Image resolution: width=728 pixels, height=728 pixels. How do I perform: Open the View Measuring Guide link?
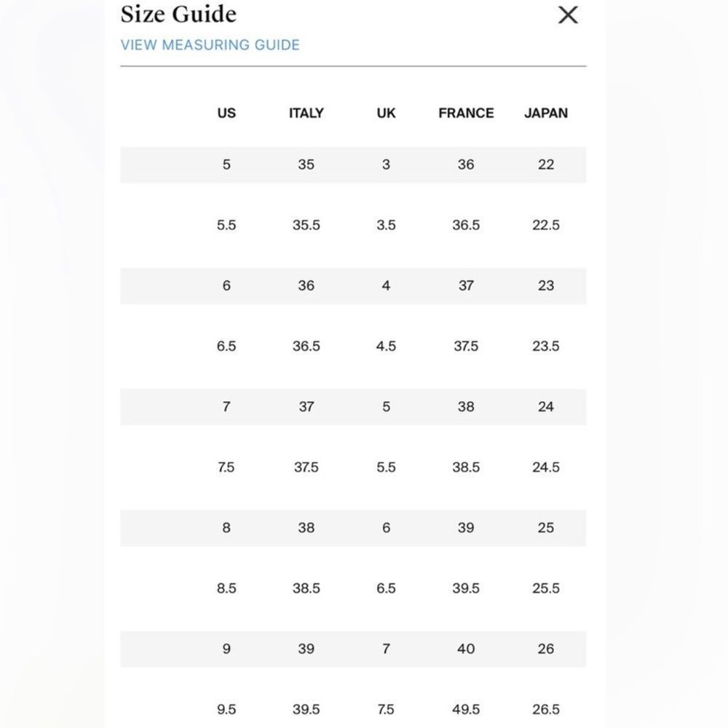(210, 45)
